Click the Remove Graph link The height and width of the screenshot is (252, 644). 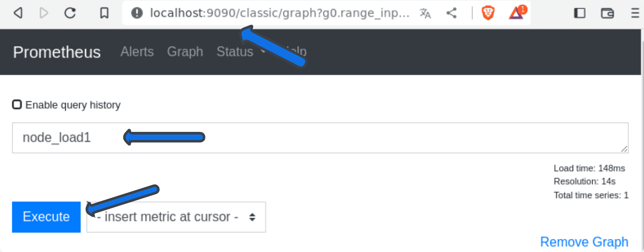pos(584,242)
